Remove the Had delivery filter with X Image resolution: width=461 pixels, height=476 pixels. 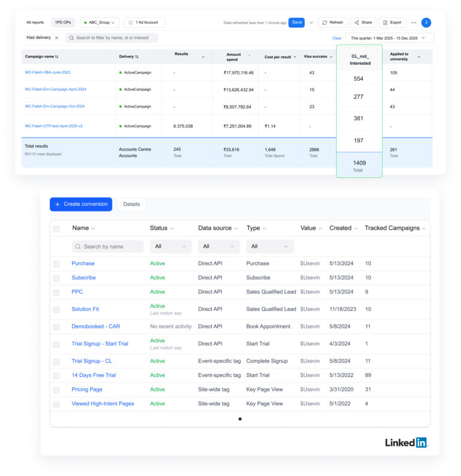(56, 38)
